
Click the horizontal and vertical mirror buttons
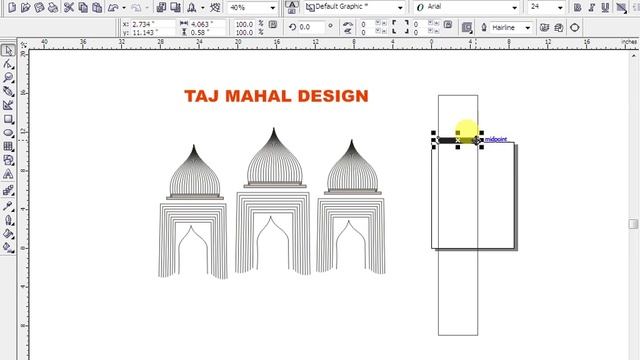pyautogui.click(x=348, y=28)
